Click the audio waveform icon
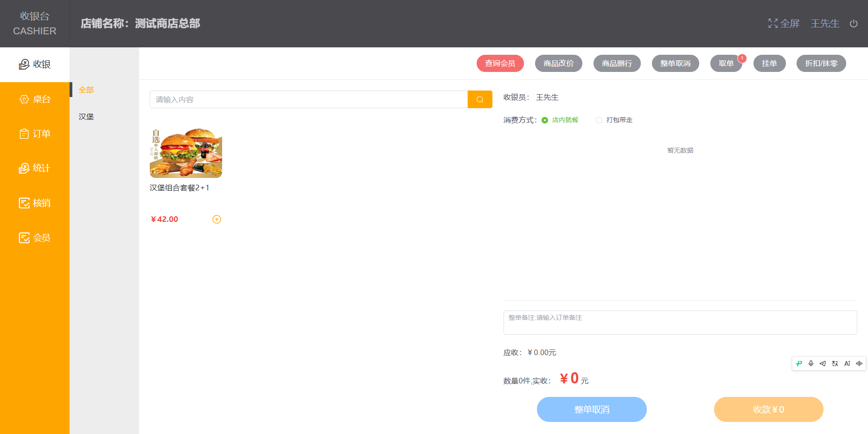868x434 pixels. tap(859, 363)
